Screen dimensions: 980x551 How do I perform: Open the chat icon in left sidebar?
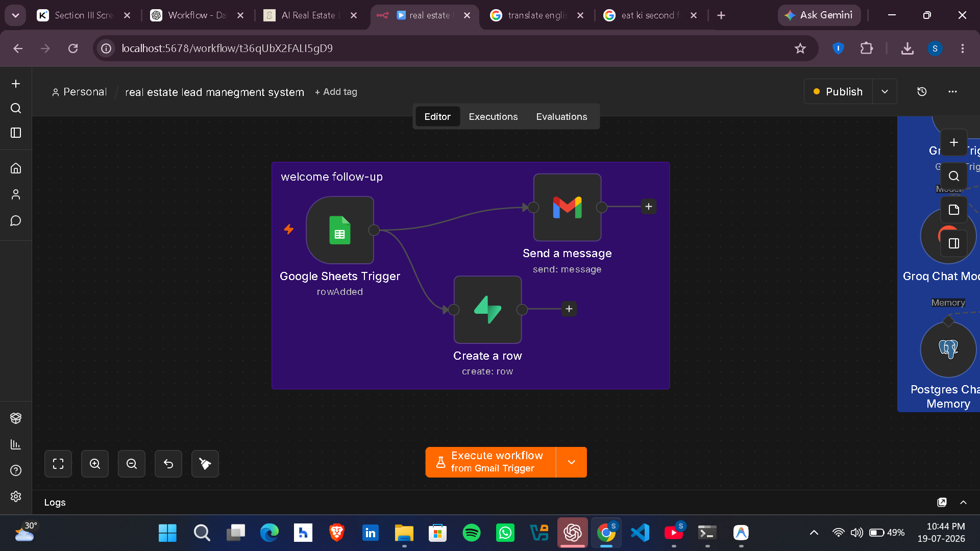(x=16, y=221)
